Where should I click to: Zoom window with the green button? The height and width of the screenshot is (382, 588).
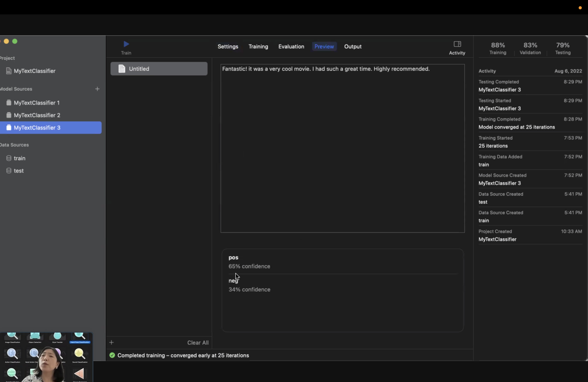tap(15, 41)
